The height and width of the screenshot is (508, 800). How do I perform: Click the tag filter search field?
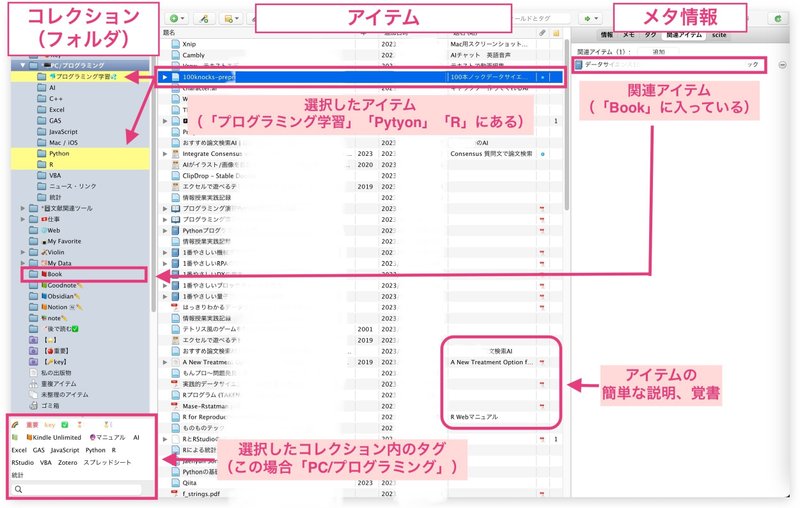[x=77, y=489]
